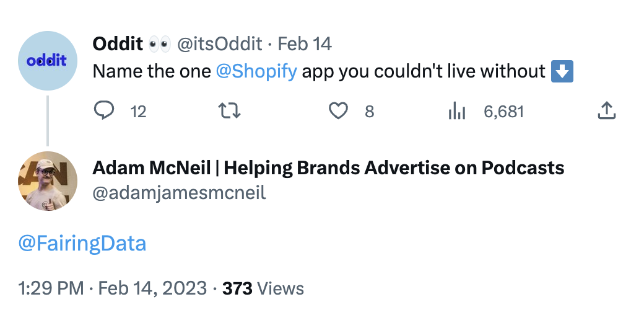Viewport: 644px width, 320px height.
Task: Click the share upload icon
Action: coord(606,111)
